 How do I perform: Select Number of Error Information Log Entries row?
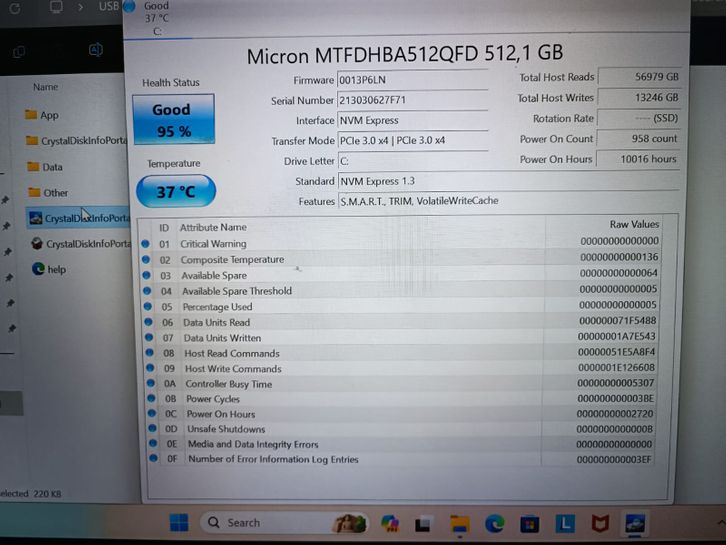401,459
